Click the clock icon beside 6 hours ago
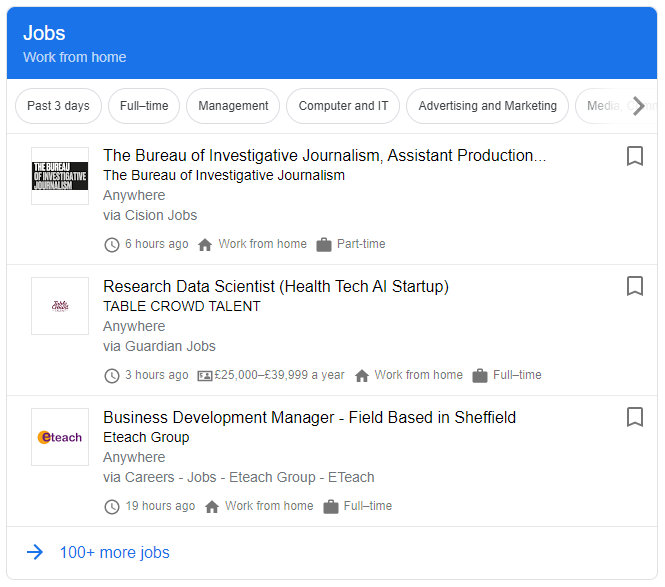Screen dimensions: 665x587 tap(112, 245)
